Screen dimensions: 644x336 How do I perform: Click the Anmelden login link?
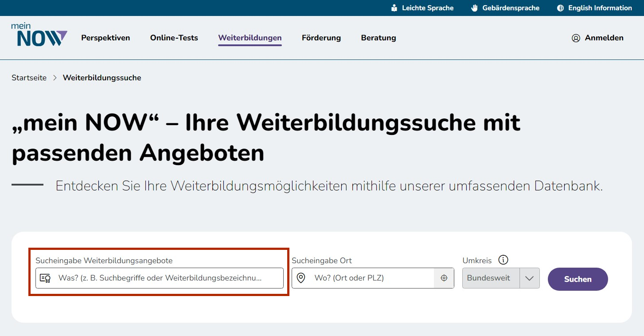[x=597, y=38]
